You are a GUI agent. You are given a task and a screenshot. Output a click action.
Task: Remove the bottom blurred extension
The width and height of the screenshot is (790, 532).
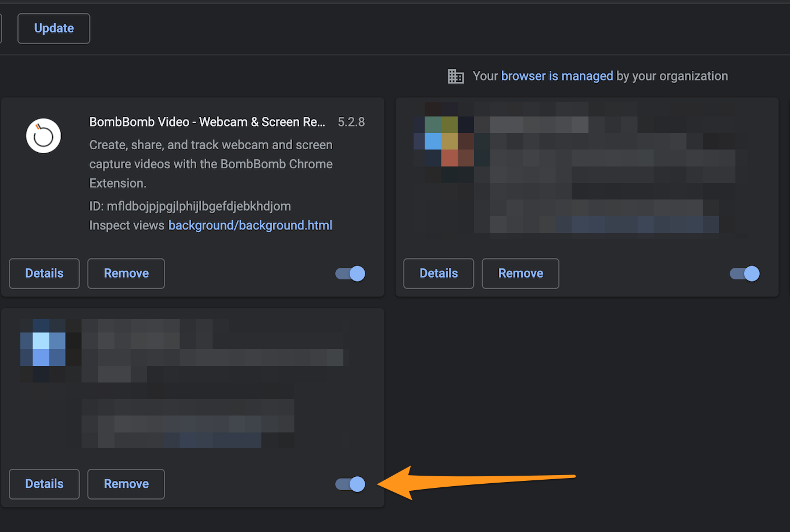tap(126, 484)
